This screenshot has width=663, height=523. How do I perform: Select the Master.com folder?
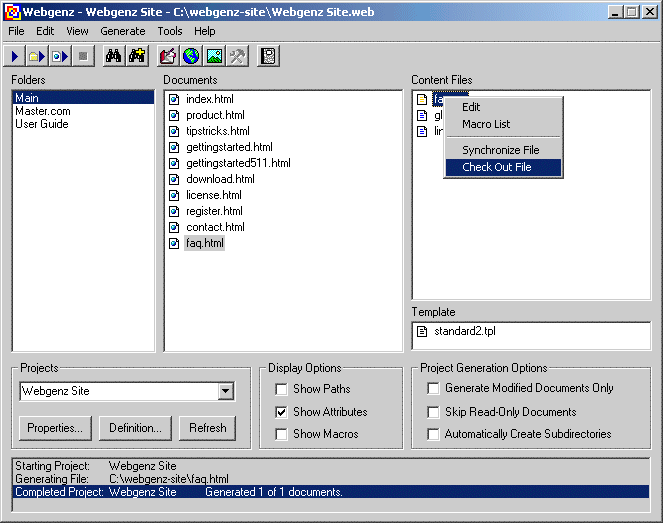coord(43,111)
